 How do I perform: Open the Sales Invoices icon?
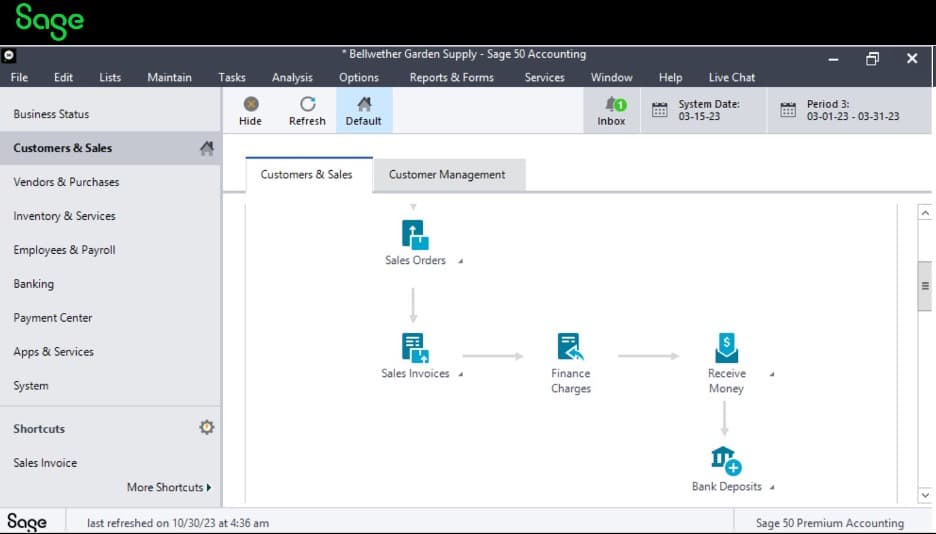tap(415, 348)
